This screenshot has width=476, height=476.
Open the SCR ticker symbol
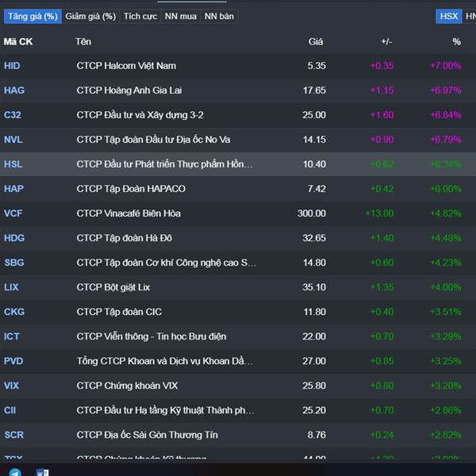pyautogui.click(x=13, y=435)
